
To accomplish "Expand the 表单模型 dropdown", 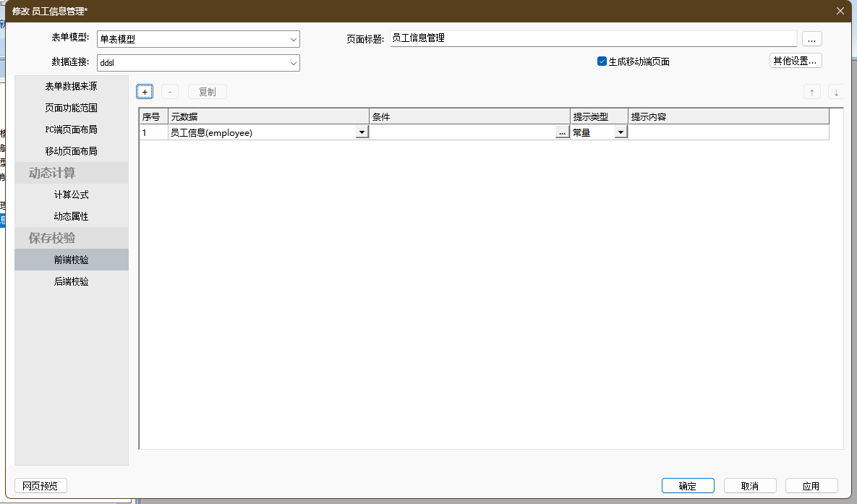I will [x=294, y=39].
